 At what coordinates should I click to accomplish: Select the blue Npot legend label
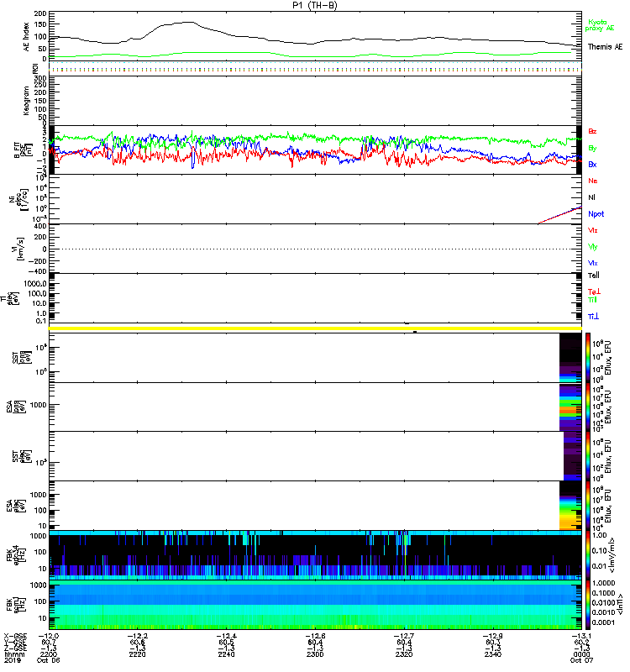(x=596, y=213)
